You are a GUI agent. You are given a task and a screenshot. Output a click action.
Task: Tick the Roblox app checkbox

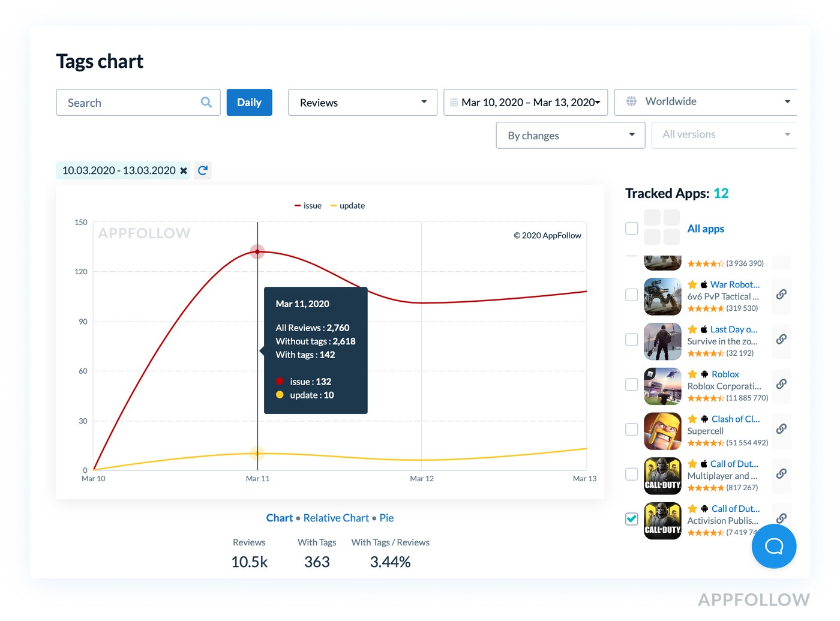[x=631, y=384]
